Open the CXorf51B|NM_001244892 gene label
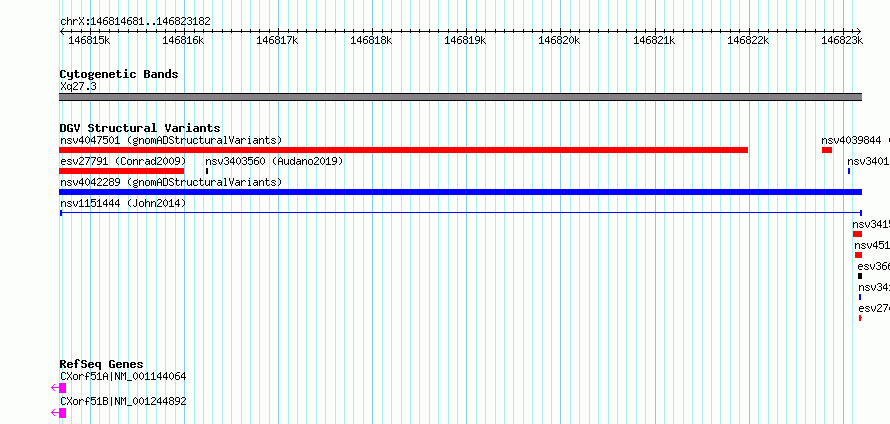890x424 pixels. pyautogui.click(x=123, y=401)
